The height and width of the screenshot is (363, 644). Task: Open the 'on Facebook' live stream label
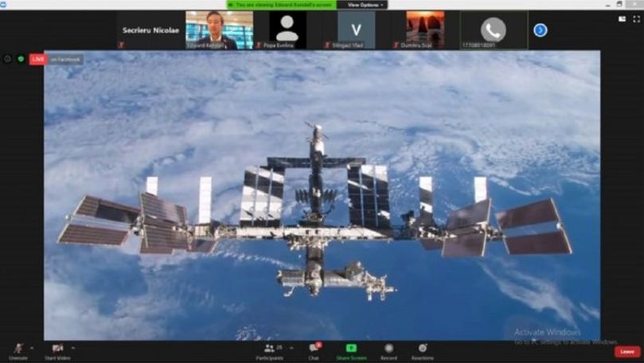[x=65, y=60]
